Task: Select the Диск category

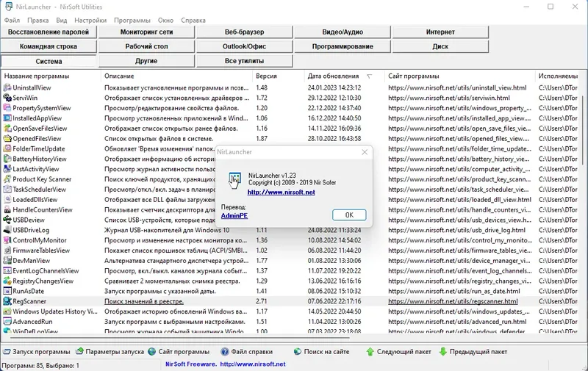Action: (x=440, y=46)
